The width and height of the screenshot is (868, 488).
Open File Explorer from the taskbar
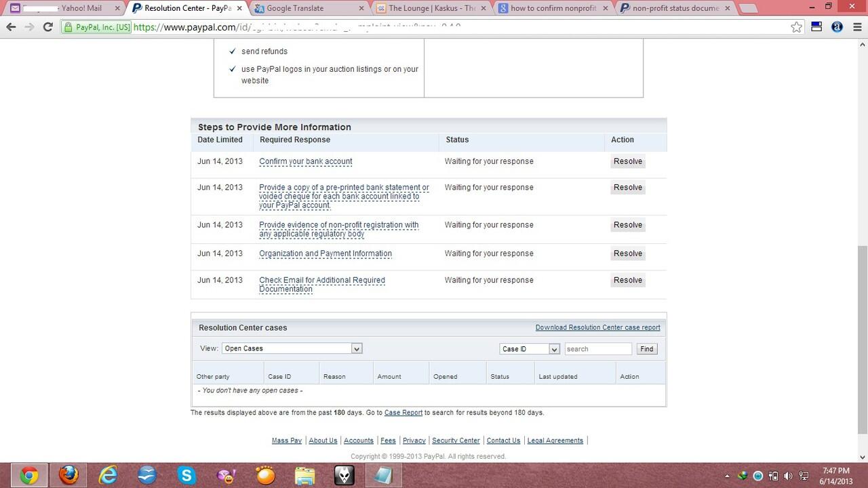coord(305,476)
